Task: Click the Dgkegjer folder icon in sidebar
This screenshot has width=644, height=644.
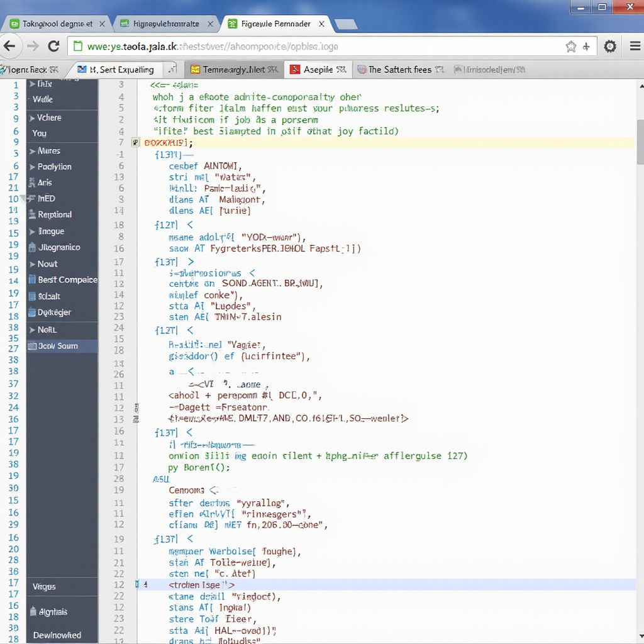Action: (x=32, y=313)
